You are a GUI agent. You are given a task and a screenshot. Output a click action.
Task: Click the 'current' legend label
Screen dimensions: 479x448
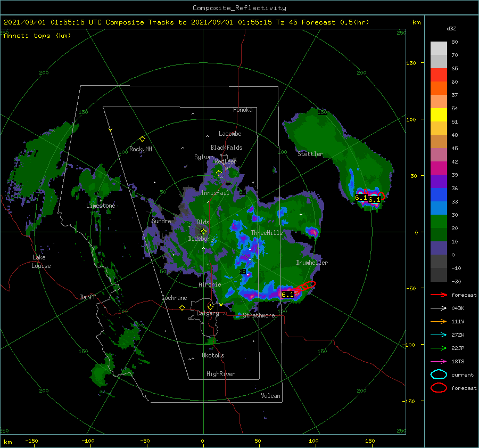463,374
